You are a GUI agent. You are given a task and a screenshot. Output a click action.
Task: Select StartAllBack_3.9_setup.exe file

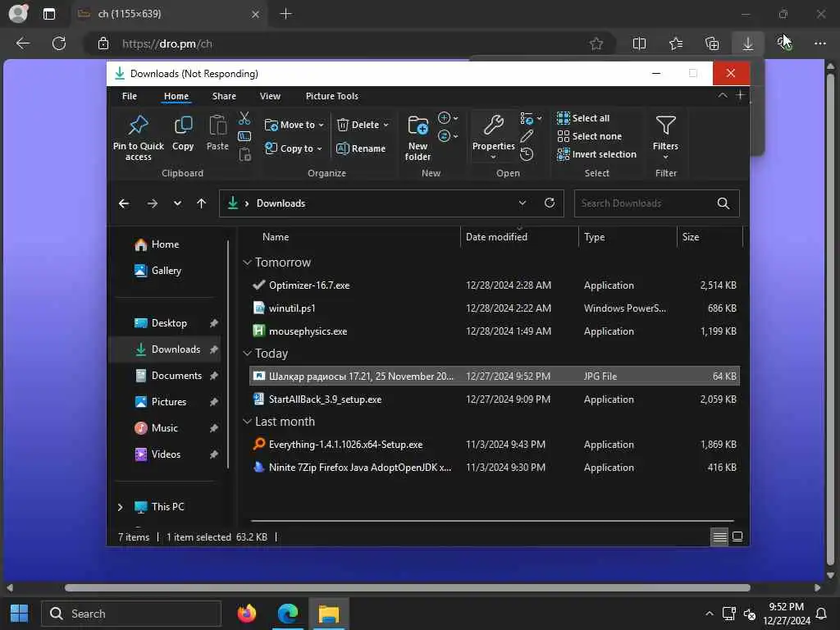495,399
